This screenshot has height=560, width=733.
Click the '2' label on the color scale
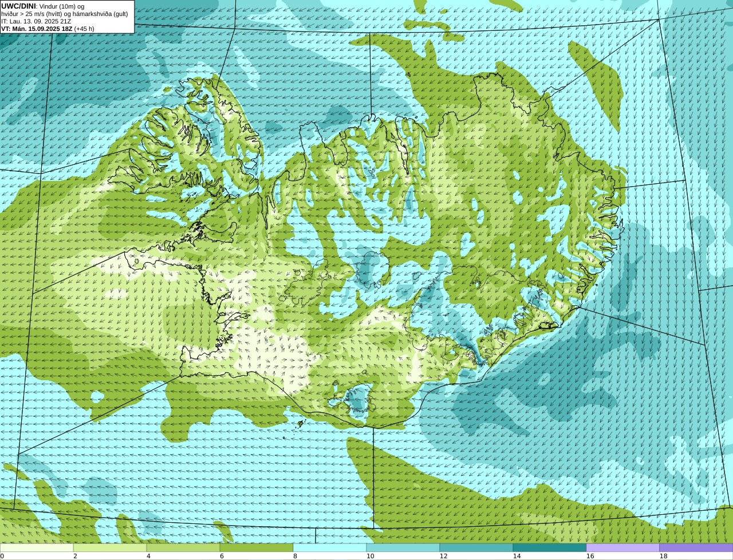tap(75, 556)
